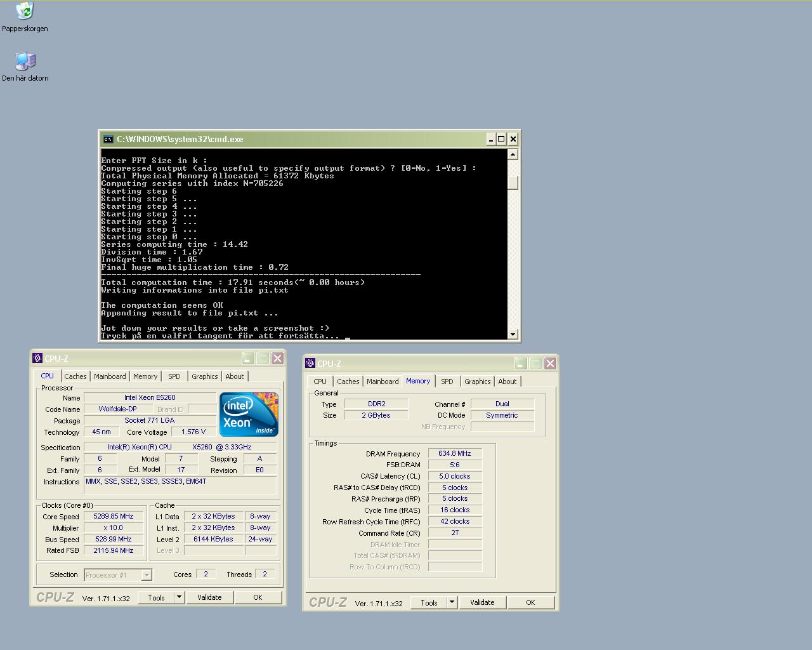Close the cmd.exe window
The width and height of the screenshot is (812, 650).
(x=513, y=139)
